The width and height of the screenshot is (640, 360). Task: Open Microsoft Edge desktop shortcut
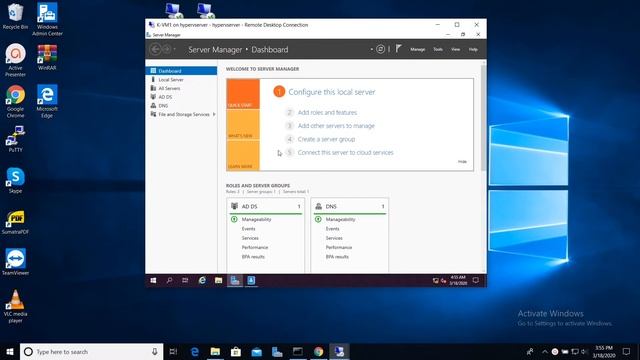(47, 102)
